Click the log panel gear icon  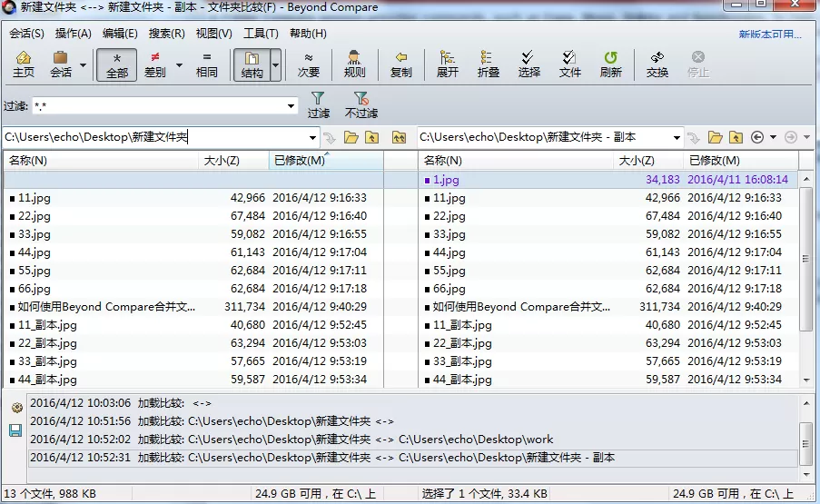(x=16, y=408)
